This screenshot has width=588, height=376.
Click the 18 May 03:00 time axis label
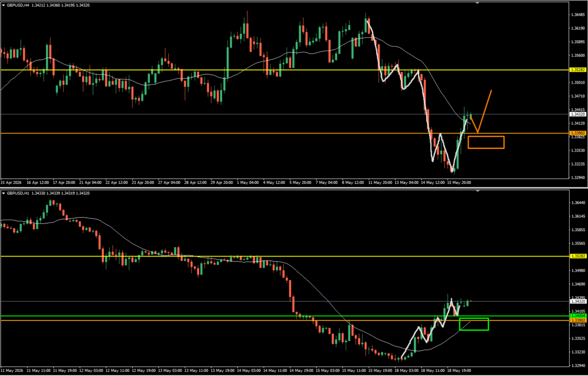pos(405,370)
